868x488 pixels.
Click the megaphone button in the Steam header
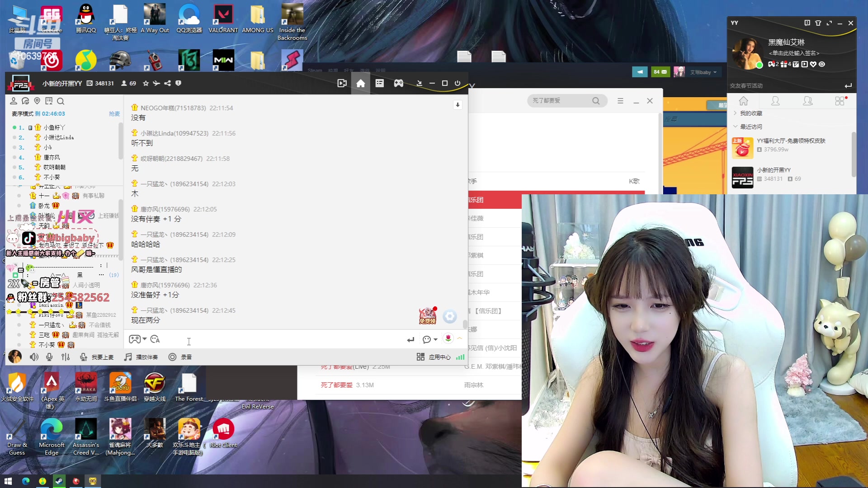tap(640, 72)
